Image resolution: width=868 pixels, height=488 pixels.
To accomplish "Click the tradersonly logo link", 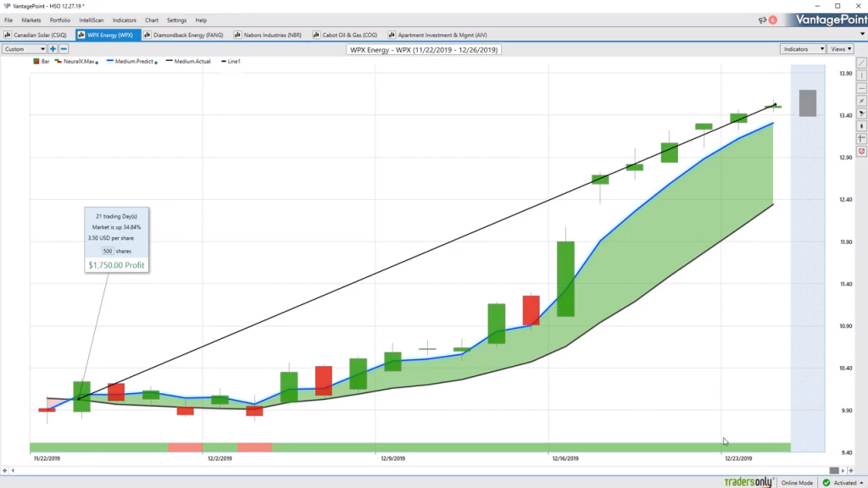I will [748, 482].
